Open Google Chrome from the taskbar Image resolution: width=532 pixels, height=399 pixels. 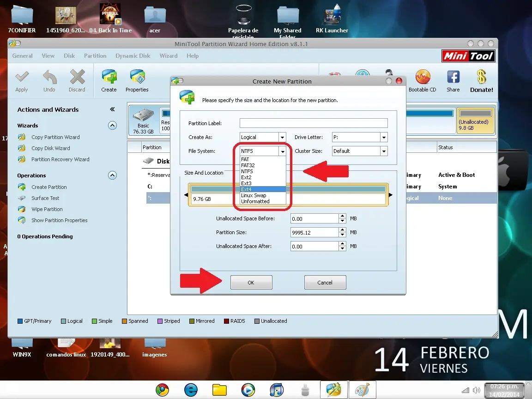click(x=162, y=390)
